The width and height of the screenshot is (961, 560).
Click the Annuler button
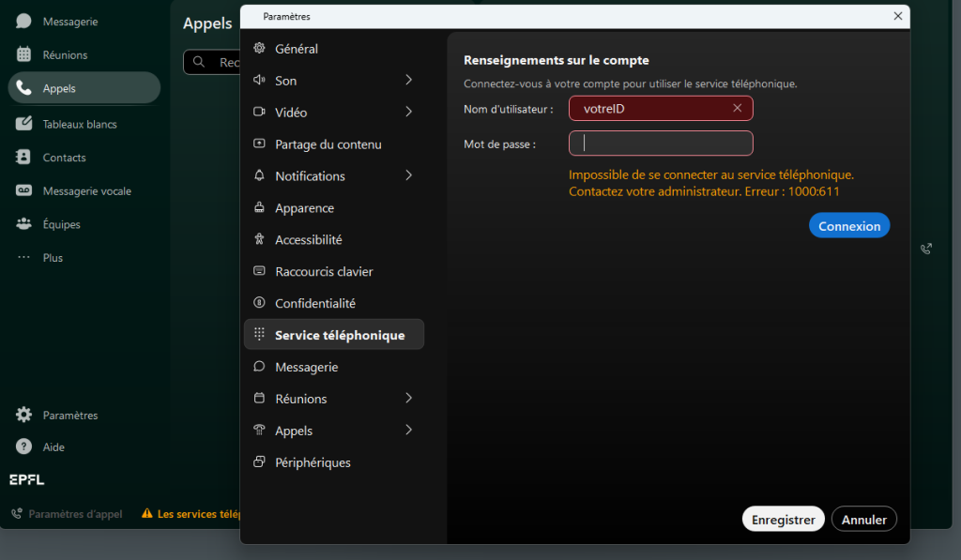point(863,519)
